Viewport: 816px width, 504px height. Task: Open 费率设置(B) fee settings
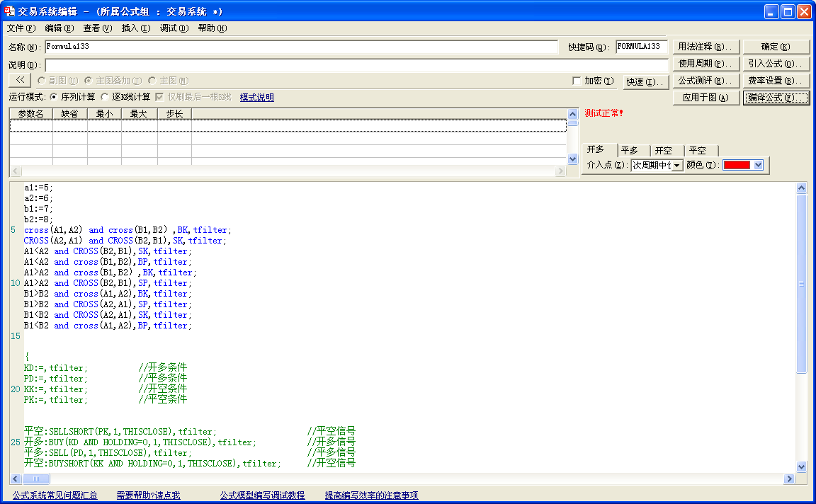tap(776, 81)
